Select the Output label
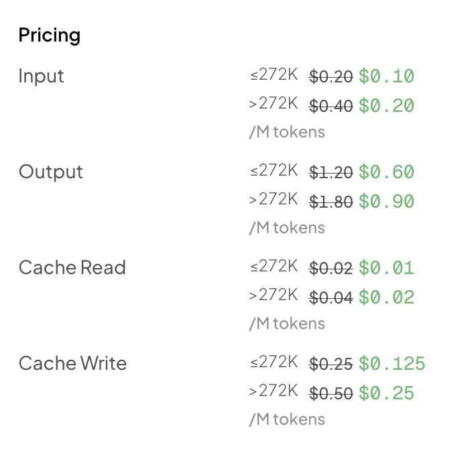Viewport: 476px width, 457px height. click(51, 172)
